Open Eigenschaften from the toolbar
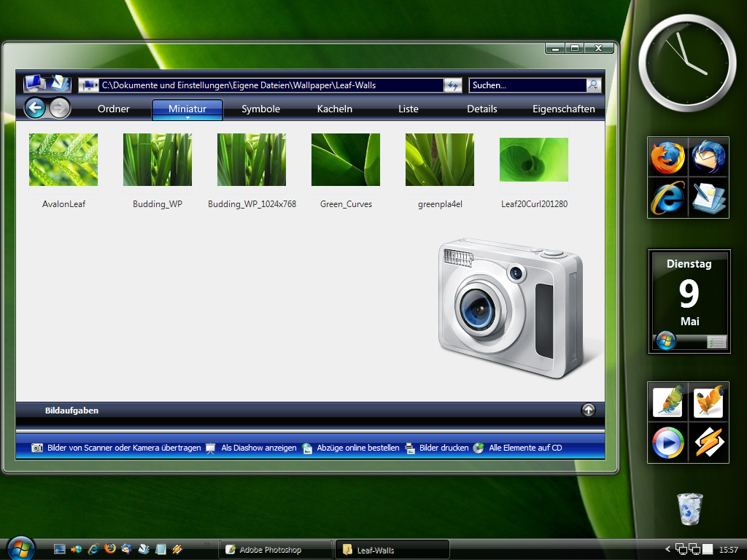This screenshot has height=560, width=747. tap(564, 109)
